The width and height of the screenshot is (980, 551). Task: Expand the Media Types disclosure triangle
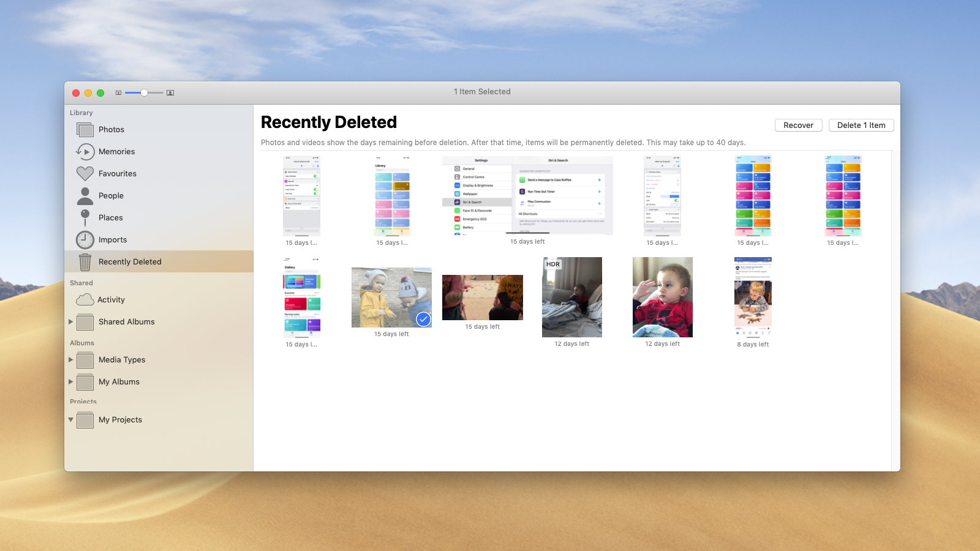(70, 359)
